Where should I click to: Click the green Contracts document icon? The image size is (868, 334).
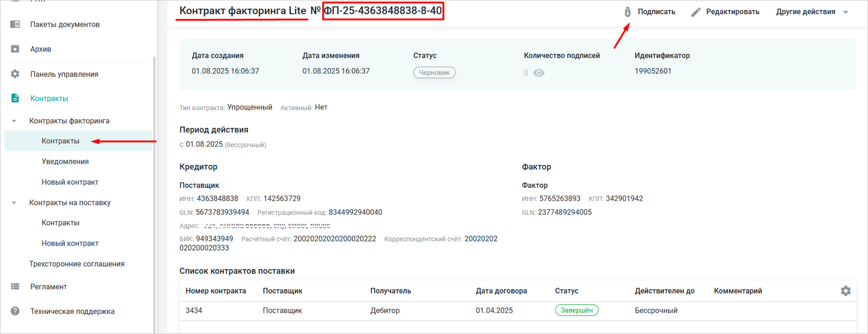click(15, 98)
